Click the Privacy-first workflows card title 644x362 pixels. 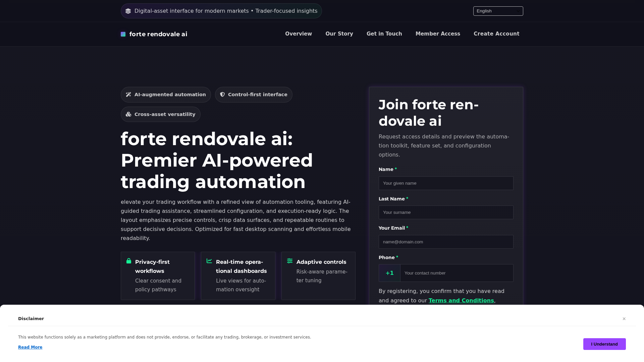click(152, 266)
